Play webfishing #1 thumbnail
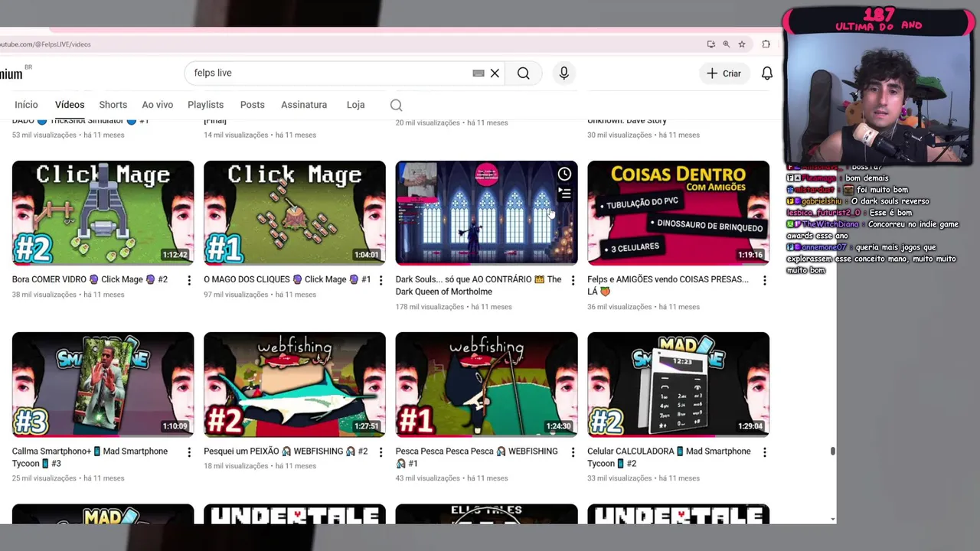The image size is (980, 551). click(x=486, y=384)
